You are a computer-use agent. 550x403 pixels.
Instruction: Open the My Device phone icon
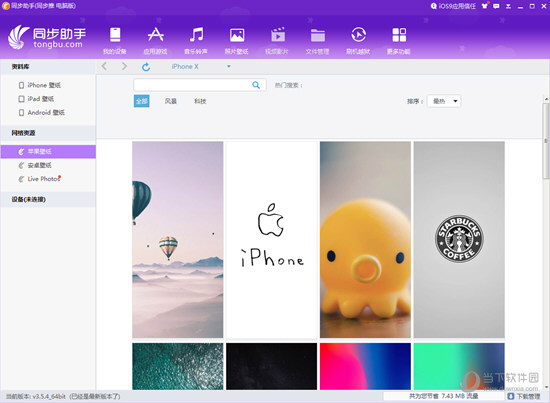click(x=115, y=35)
